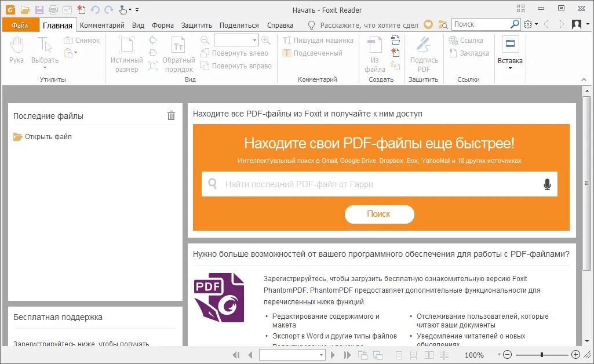Open the Защитить ribbon tab
Image resolution: width=594 pixels, height=364 pixels.
tap(196, 25)
